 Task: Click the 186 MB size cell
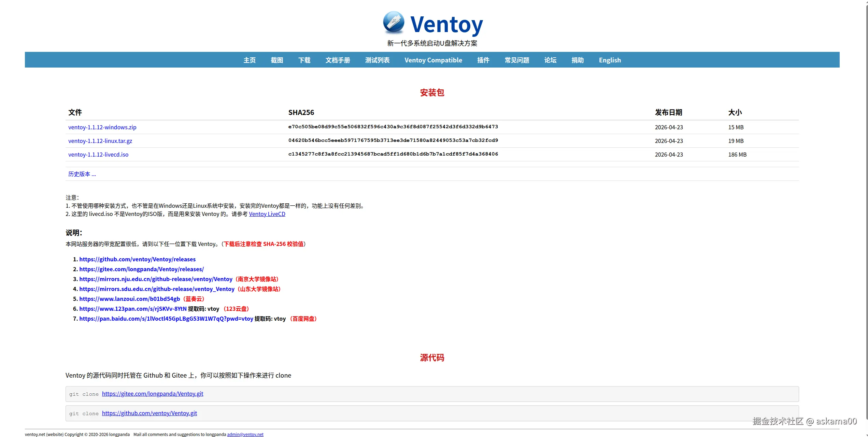click(737, 155)
